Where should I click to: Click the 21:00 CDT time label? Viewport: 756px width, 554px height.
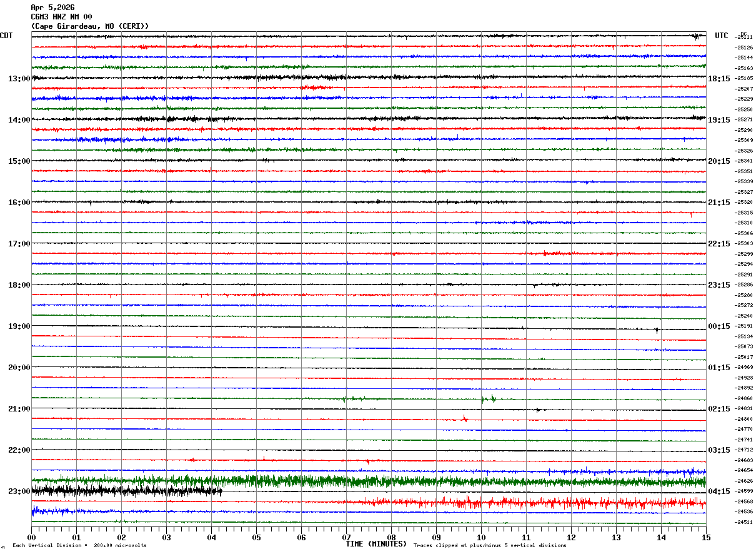click(19, 409)
